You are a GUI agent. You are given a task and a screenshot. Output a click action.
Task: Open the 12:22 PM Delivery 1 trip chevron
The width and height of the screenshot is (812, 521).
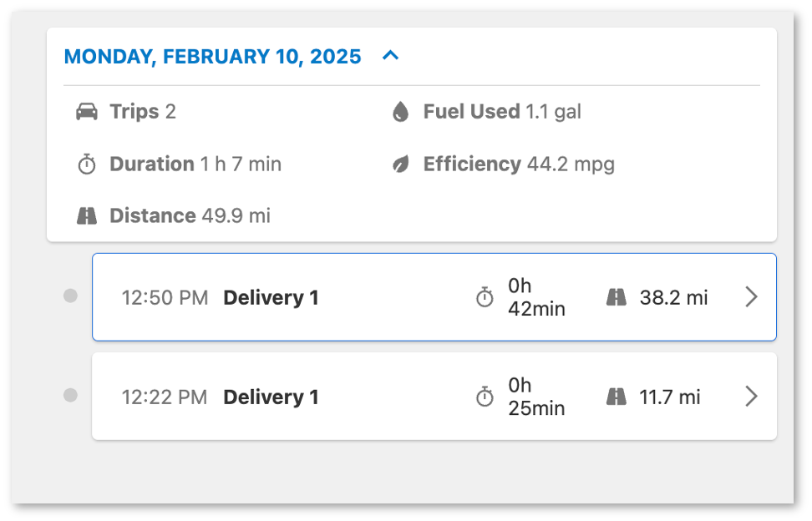point(751,397)
